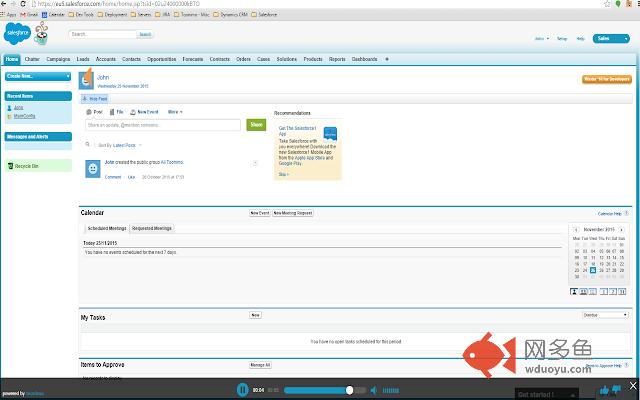
Task: Switch to the Requested Meetings tab
Action: point(152,229)
